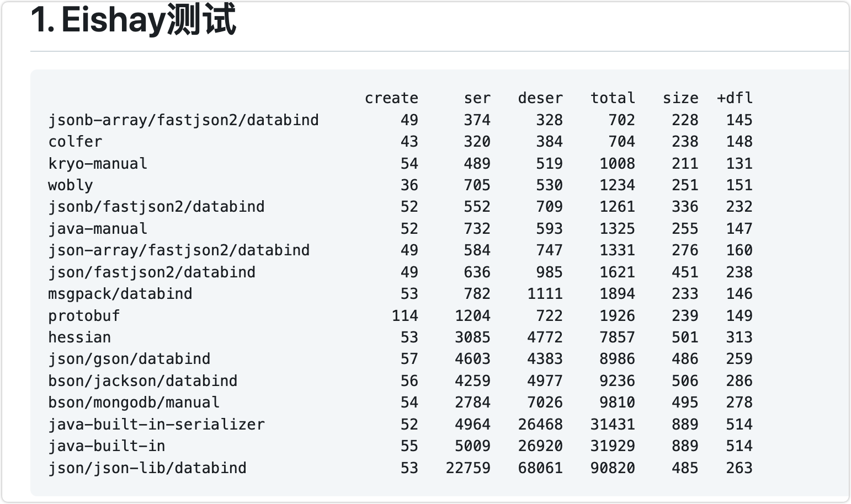
Task: Click create value 114 in protobuf row
Action: 405,316
